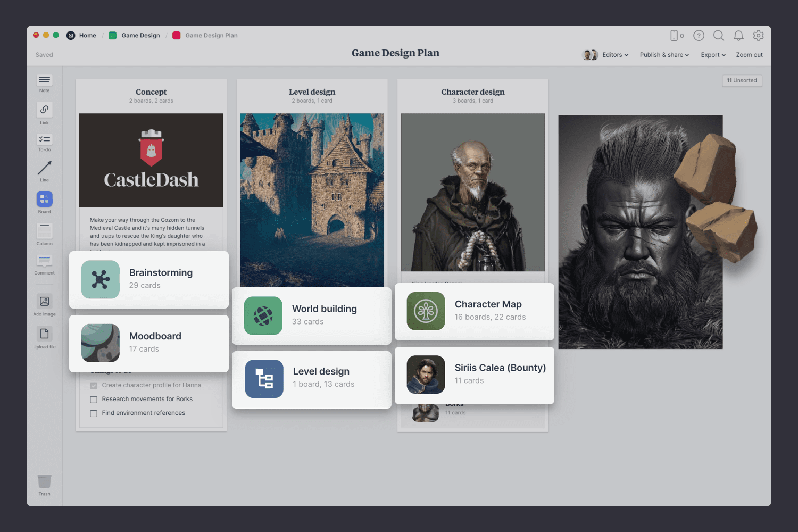Click "2 boards, 2 cards" under Concept

[151, 101]
